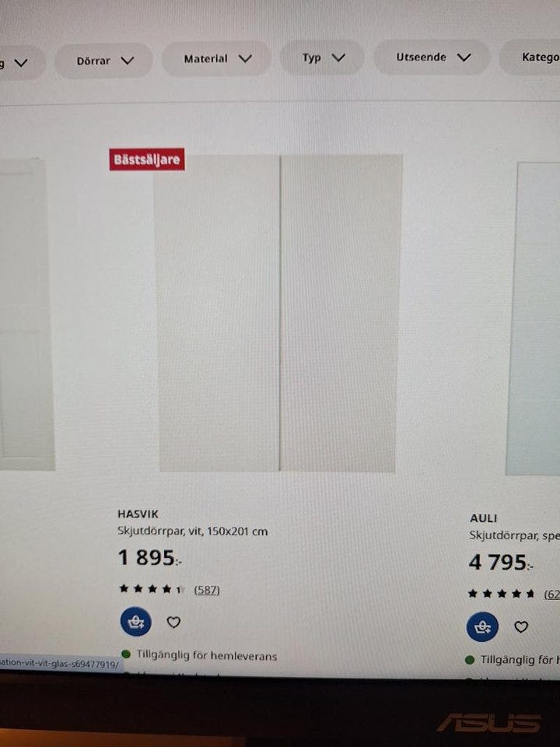Save HASVIK doors to favourites with heart

(173, 622)
